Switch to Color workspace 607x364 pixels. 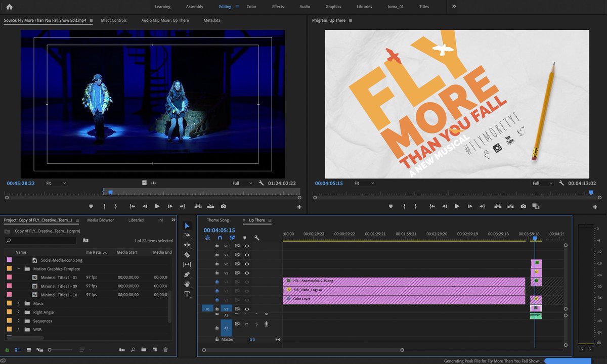point(251,7)
